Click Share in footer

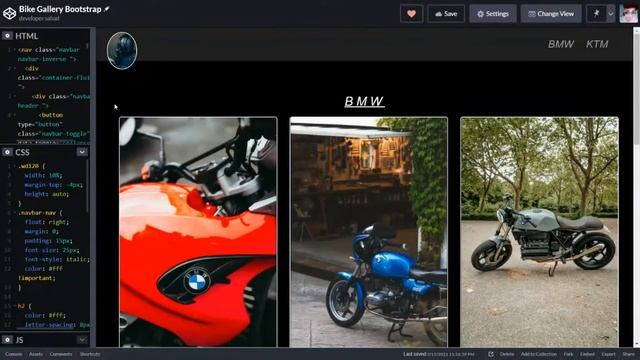(x=629, y=354)
